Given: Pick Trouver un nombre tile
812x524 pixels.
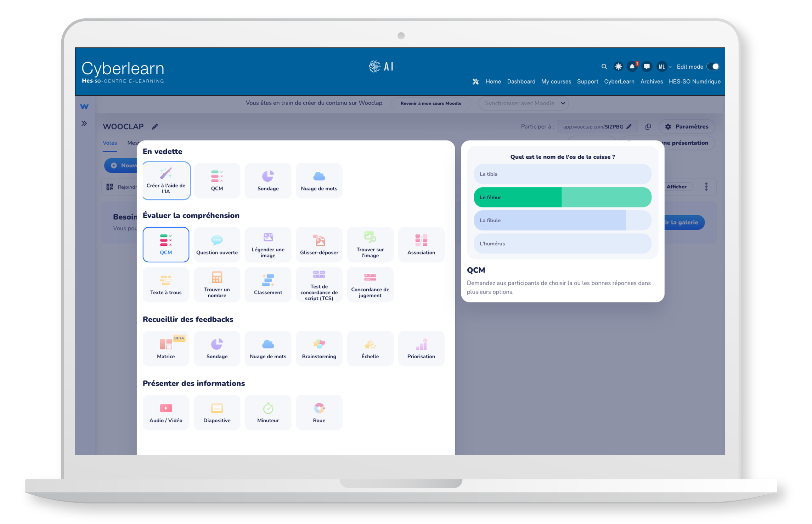Looking at the screenshot, I should coord(217,285).
